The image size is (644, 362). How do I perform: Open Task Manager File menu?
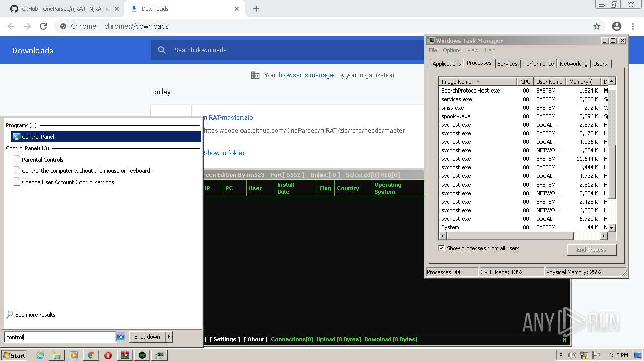point(433,50)
